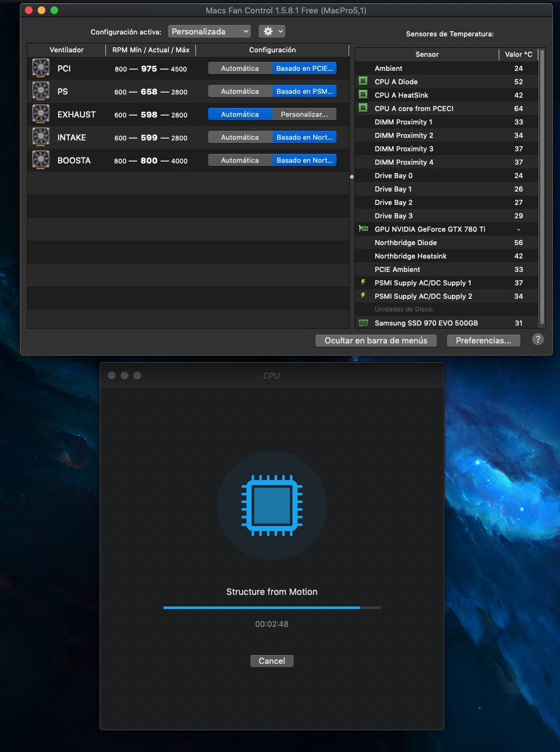Set PCI fan to Automática
Viewport: 560px width, 752px height.
[x=240, y=68]
